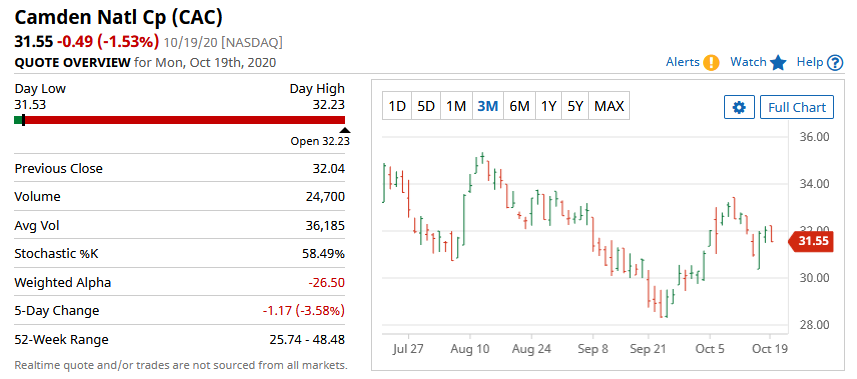Click the Jul 27 date on chart axis
Screen dimensions: 857x379
[408, 349]
